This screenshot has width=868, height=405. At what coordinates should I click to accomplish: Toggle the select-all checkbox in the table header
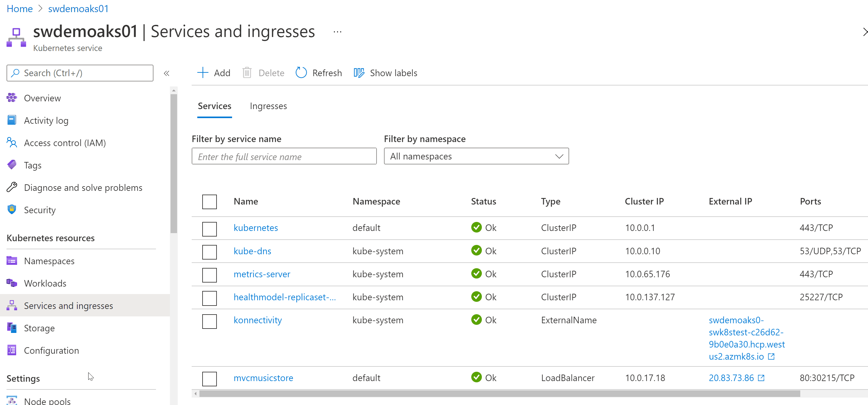click(x=209, y=202)
